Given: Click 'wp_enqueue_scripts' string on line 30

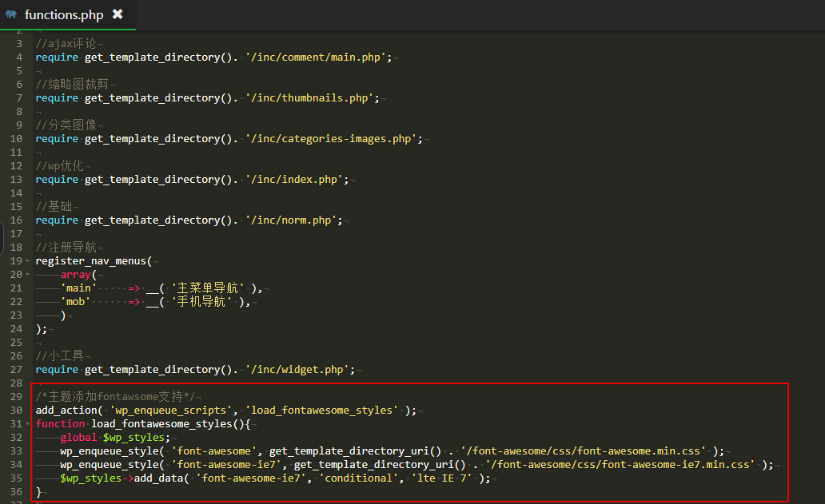Looking at the screenshot, I should click(x=171, y=410).
